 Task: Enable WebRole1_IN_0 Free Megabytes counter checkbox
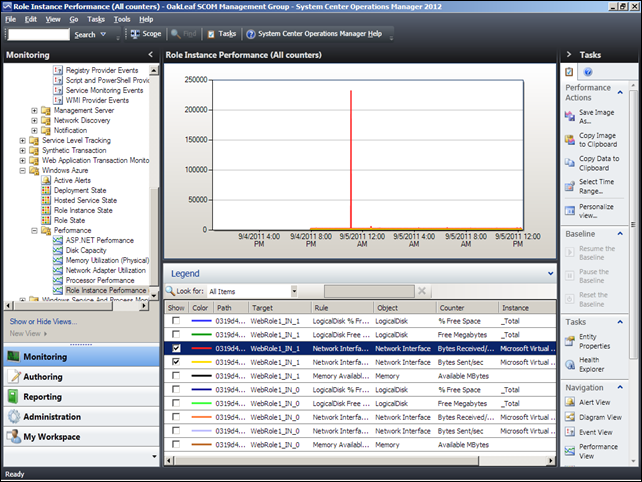(176, 403)
